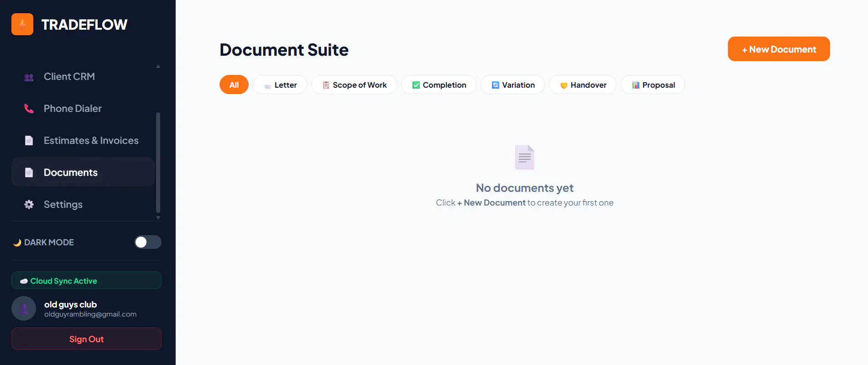This screenshot has height=365, width=868.
Task: Click the clipboard icon on Scope of Work
Action: tap(326, 85)
